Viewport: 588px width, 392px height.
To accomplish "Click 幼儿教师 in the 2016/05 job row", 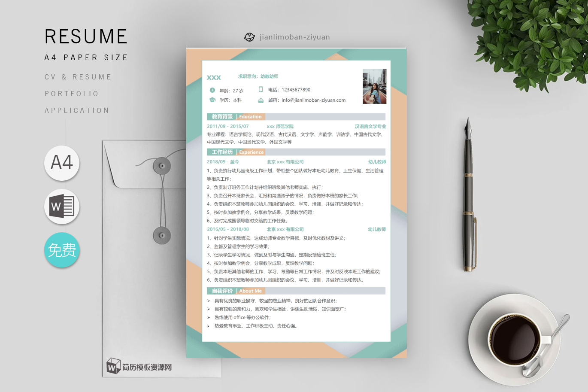I will [x=377, y=229].
